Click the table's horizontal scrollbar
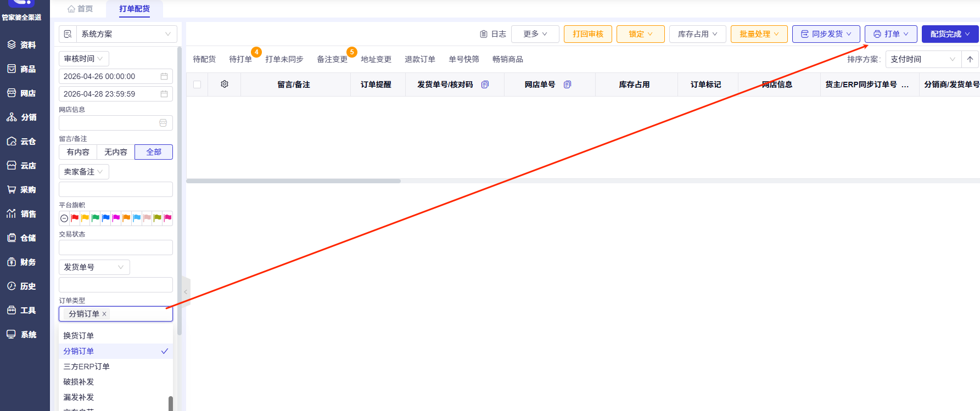980x411 pixels. (294, 181)
